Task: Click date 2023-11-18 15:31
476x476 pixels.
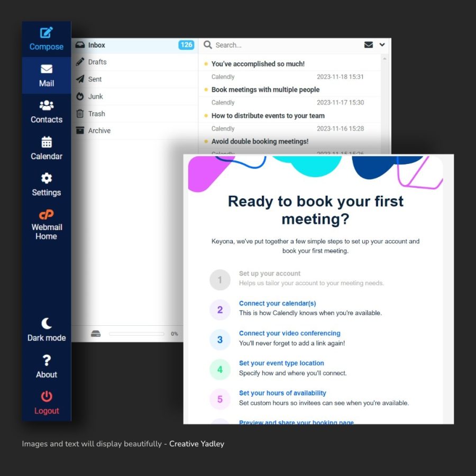Action: pyautogui.click(x=340, y=77)
